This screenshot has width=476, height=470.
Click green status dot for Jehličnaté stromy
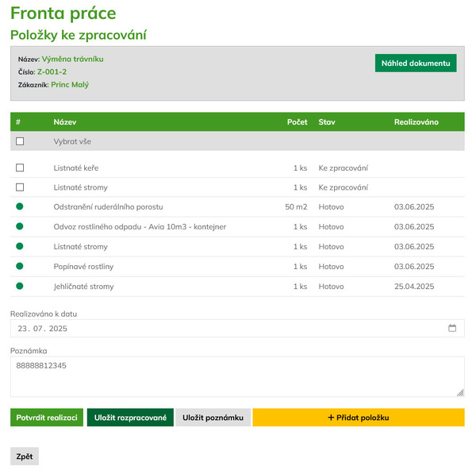click(20, 286)
